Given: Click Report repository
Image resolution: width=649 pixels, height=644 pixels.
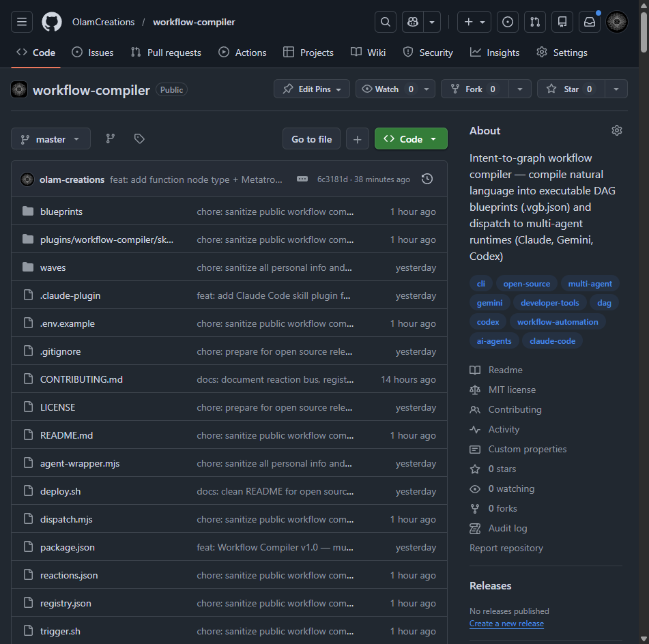Looking at the screenshot, I should [506, 548].
